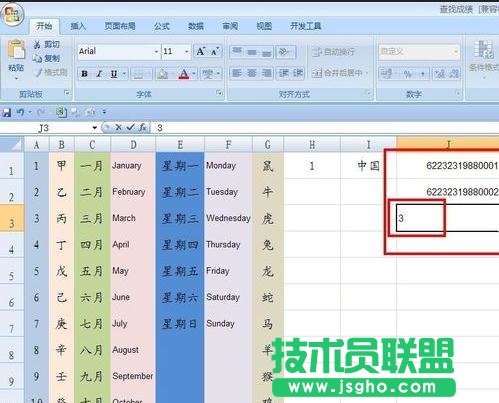The width and height of the screenshot is (499, 403).
Task: Select top vertical alignment
Action: [x=237, y=52]
